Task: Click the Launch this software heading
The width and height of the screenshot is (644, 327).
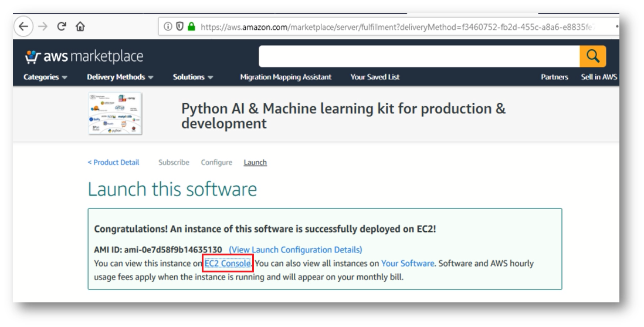Action: point(172,189)
